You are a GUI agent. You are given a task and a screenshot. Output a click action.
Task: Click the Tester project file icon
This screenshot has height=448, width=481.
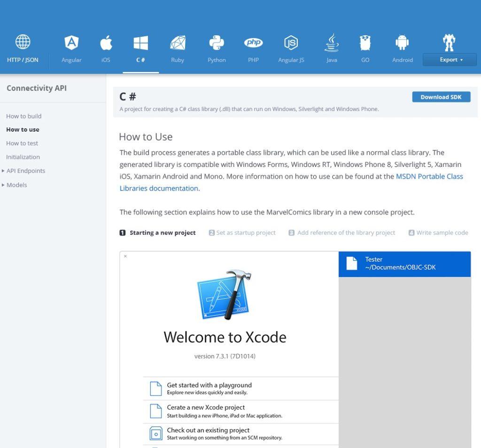click(352, 263)
